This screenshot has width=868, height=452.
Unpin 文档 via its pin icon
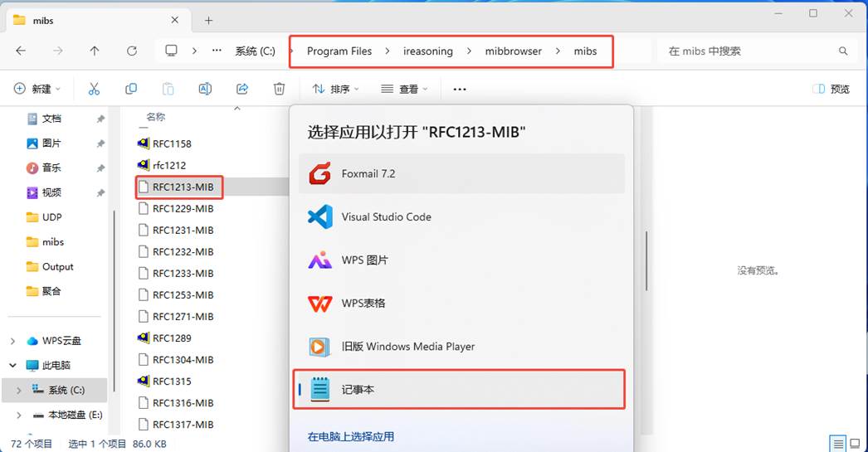100,119
